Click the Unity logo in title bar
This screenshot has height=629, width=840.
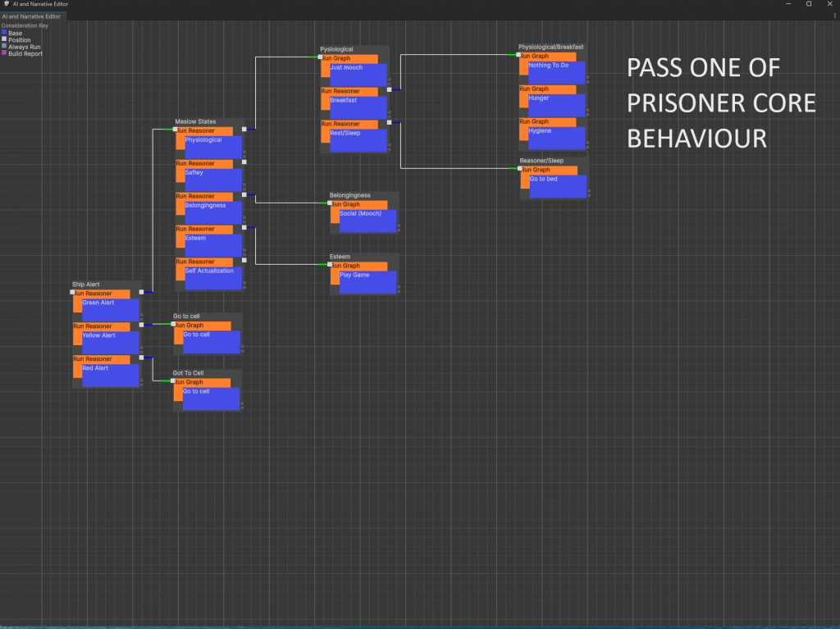tap(7, 4)
